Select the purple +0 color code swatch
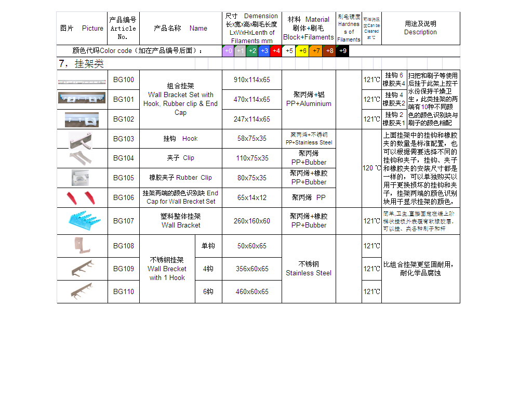Viewport: 532px width, 399px height. 229,51
